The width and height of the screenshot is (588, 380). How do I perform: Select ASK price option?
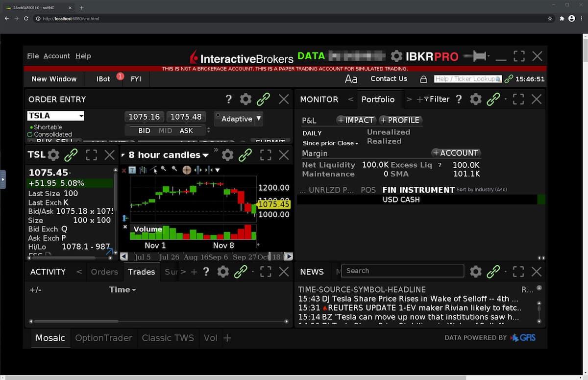pyautogui.click(x=186, y=131)
